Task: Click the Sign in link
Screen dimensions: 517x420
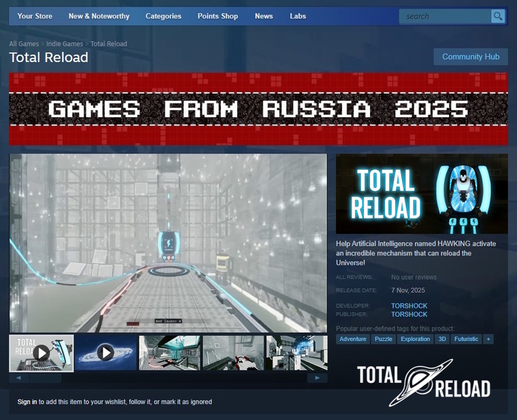Action: pyautogui.click(x=27, y=402)
